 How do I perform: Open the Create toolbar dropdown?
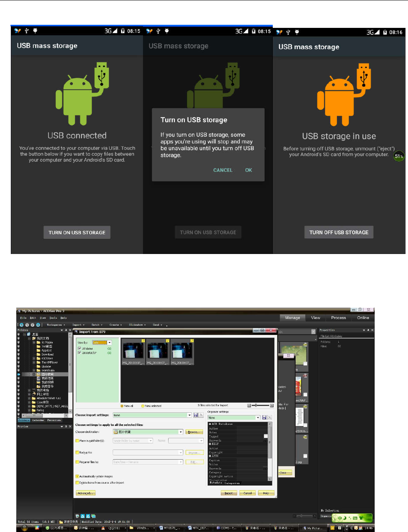click(115, 325)
